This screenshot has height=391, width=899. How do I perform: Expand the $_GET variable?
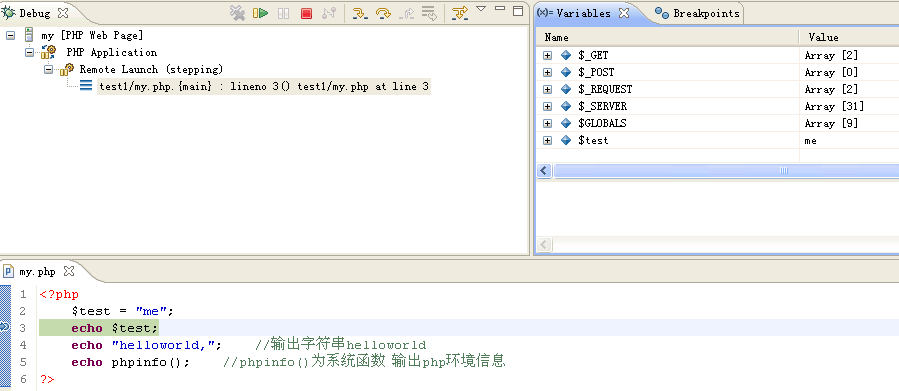548,56
